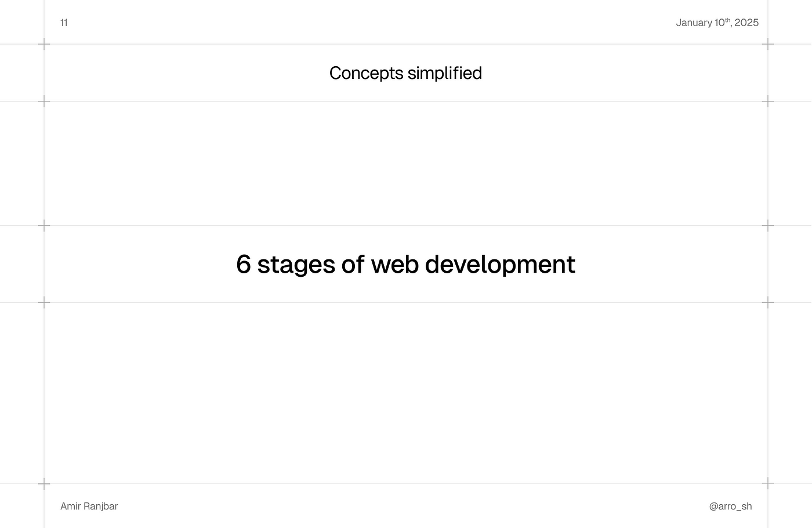Select right crosshair on line below the main title

point(768,302)
